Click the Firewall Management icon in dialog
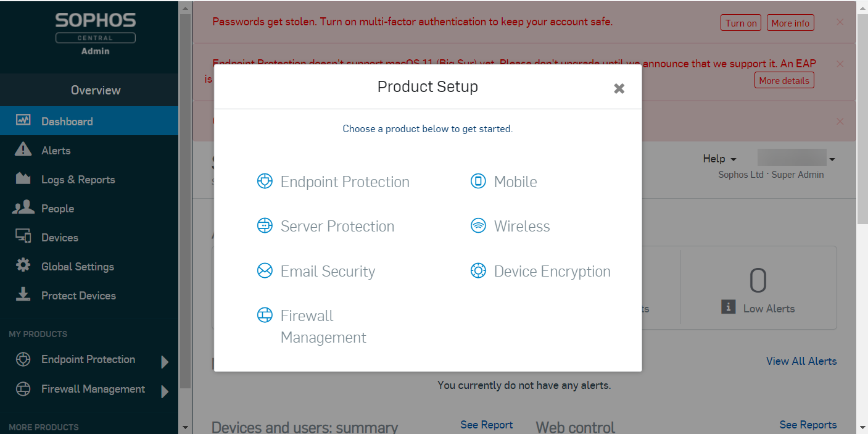 [x=265, y=315]
